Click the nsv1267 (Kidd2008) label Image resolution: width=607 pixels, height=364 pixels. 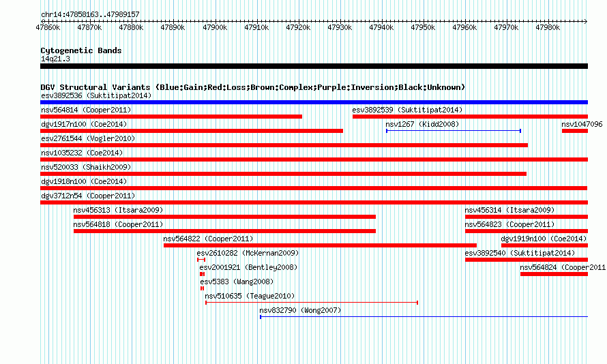(422, 125)
